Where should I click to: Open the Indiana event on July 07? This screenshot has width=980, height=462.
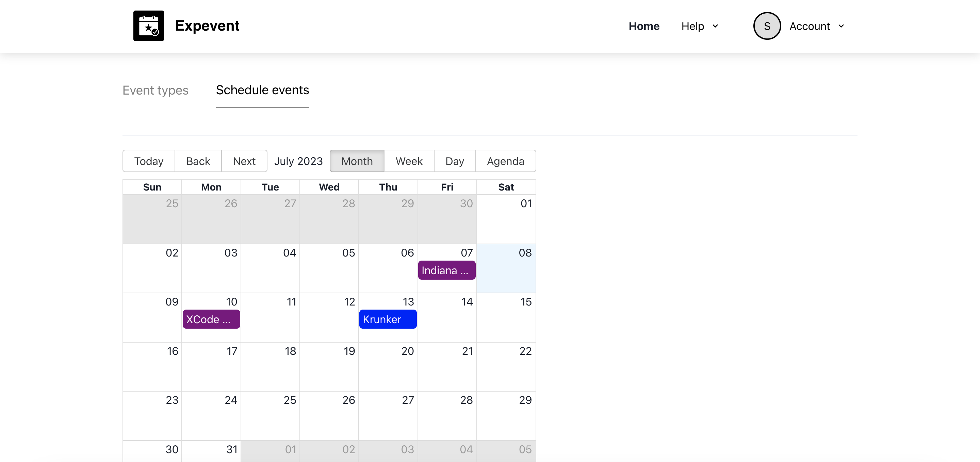click(x=447, y=270)
